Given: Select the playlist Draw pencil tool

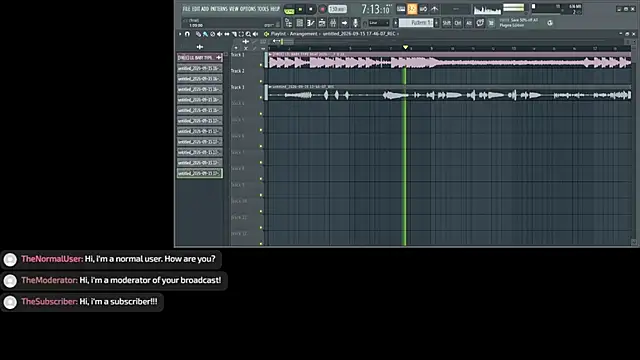Looking at the screenshot, I should point(198,34).
